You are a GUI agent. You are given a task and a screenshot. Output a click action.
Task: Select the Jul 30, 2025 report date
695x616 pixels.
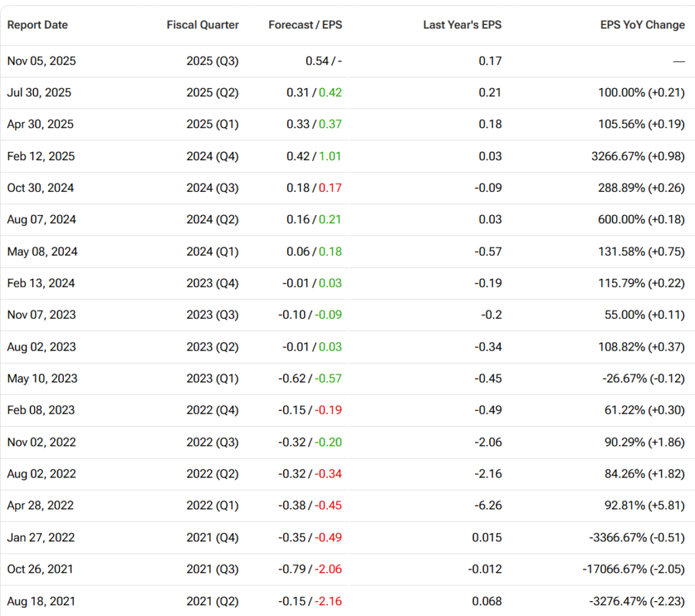[x=39, y=93]
